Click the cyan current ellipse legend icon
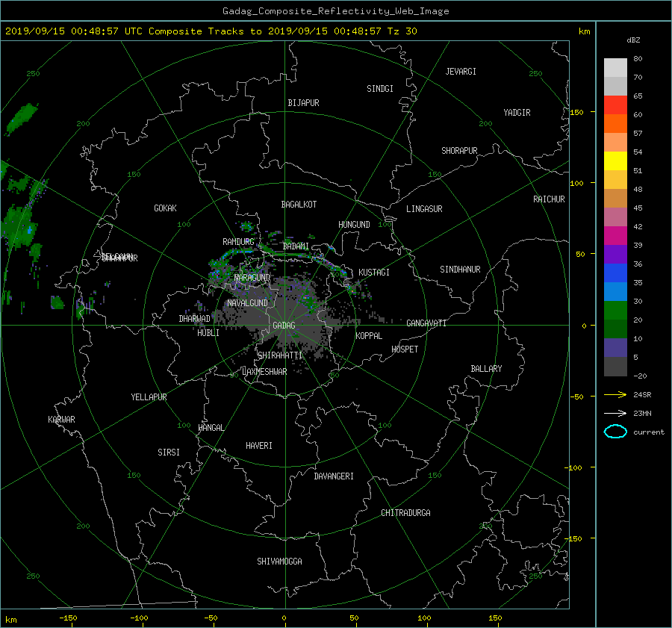 pos(615,432)
